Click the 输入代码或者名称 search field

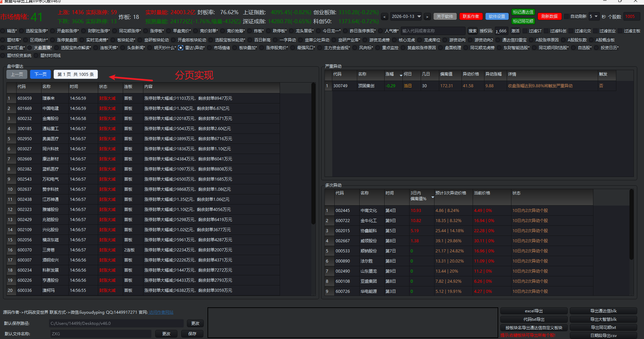coord(433,31)
